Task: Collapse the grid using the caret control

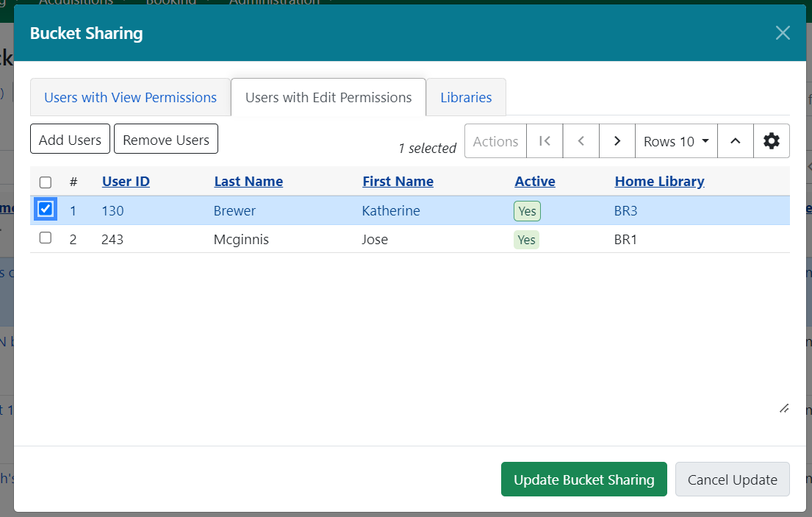Action: (735, 140)
